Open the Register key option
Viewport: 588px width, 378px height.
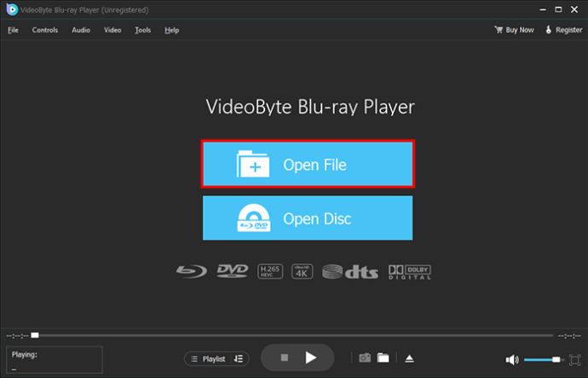563,30
